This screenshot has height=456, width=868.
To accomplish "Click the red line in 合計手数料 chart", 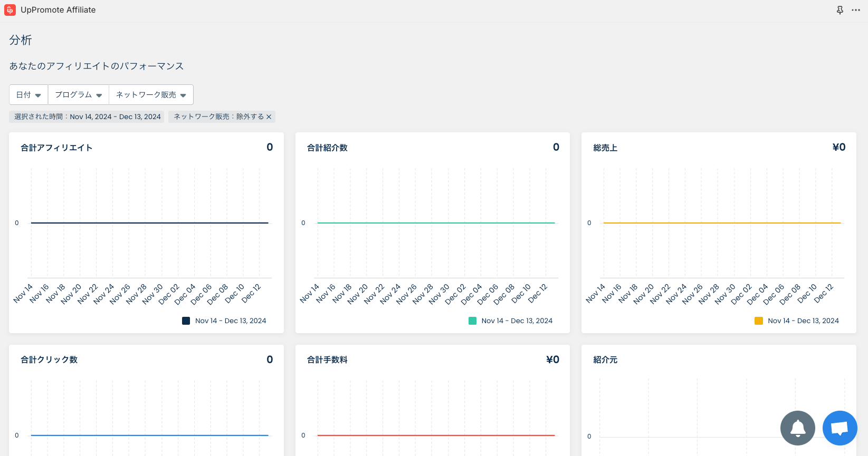I will point(436,435).
